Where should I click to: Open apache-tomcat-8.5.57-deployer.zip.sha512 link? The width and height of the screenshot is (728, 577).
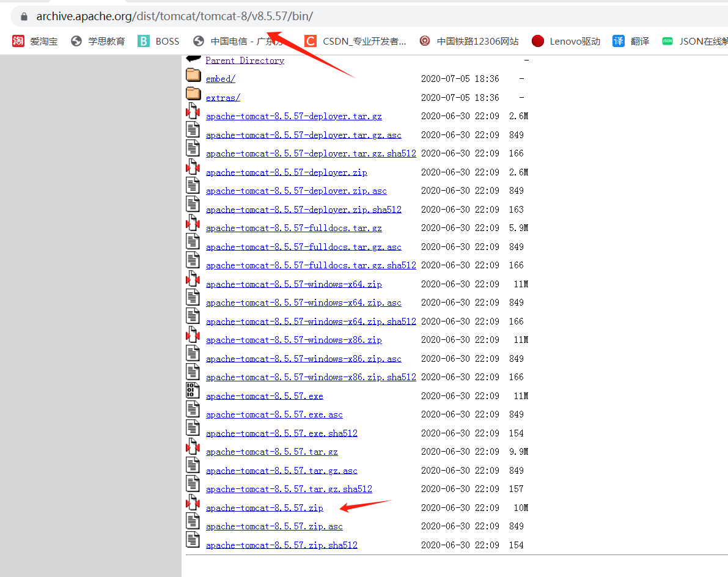click(304, 210)
